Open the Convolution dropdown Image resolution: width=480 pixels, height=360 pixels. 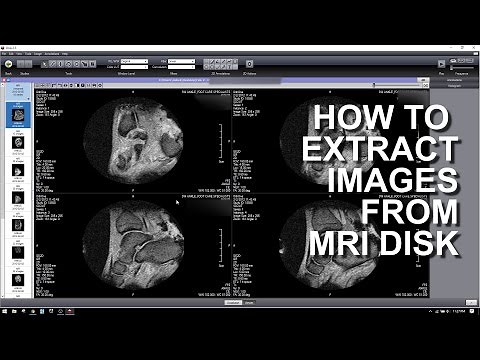pos(181,67)
